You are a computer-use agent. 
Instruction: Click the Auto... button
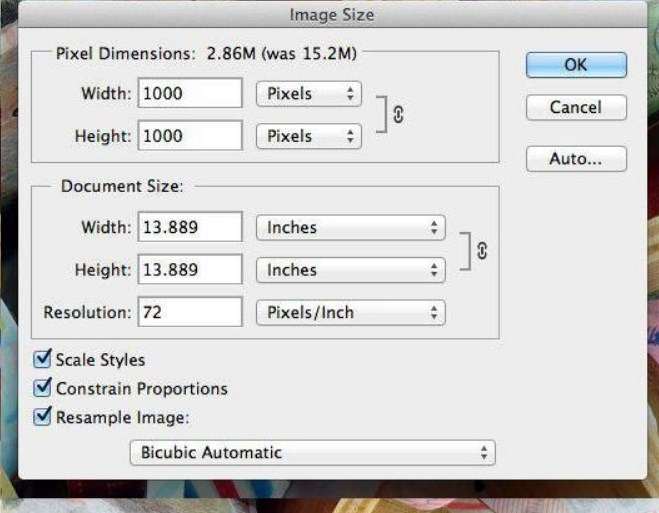coord(575,159)
